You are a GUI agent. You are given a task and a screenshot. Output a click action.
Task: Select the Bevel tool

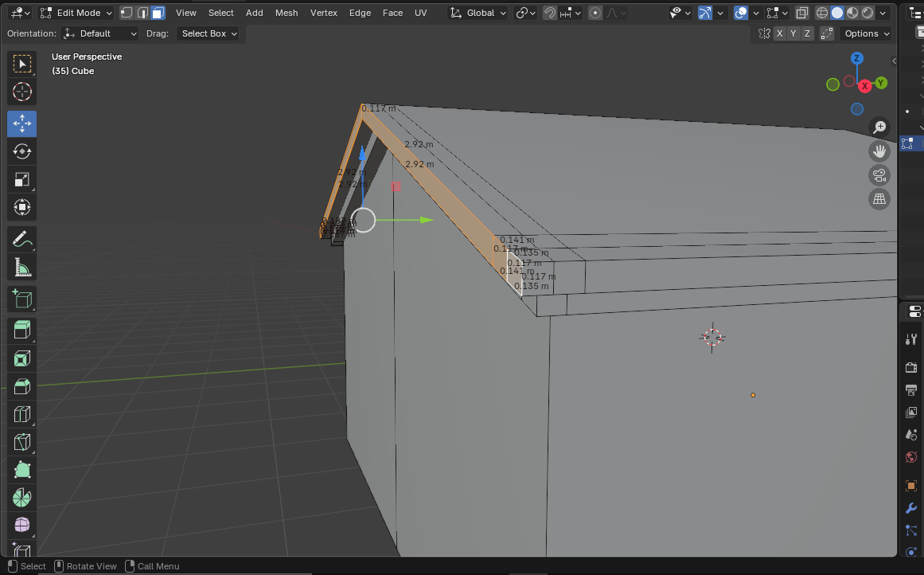coord(21,386)
